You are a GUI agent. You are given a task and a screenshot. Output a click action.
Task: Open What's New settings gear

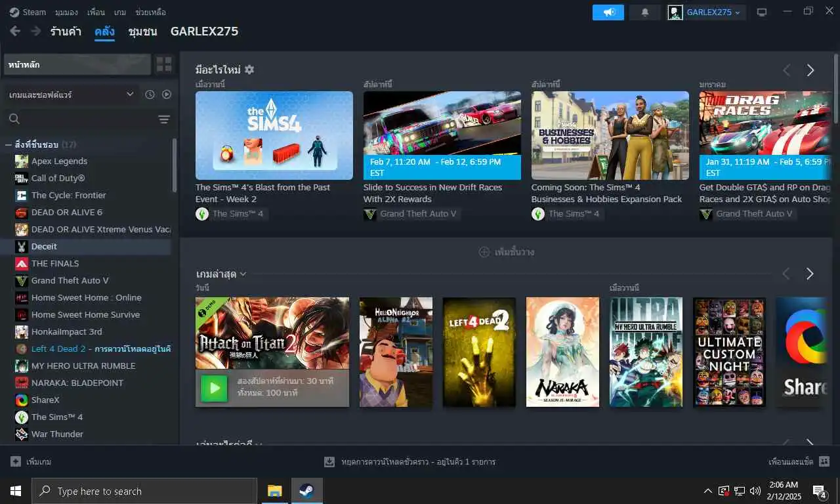click(x=249, y=70)
